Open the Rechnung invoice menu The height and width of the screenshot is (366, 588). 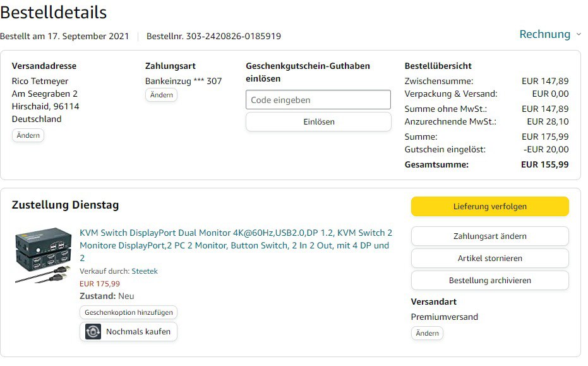[x=544, y=34]
